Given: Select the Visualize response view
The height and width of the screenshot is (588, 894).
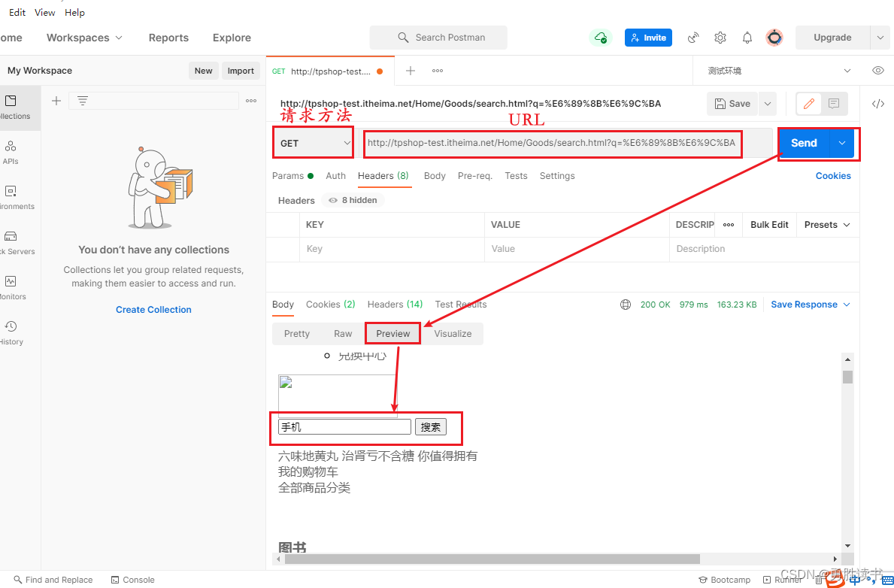Looking at the screenshot, I should [x=453, y=334].
